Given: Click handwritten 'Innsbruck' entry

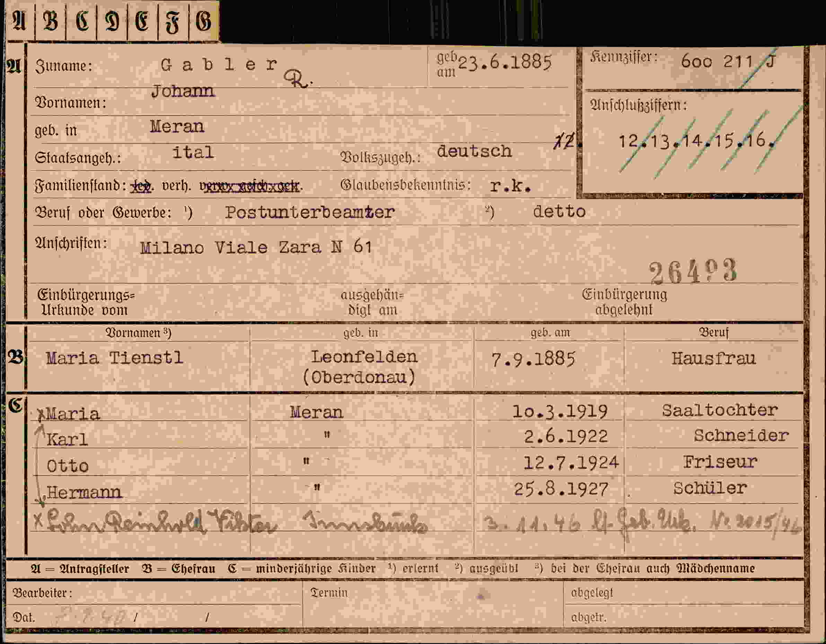Looking at the screenshot, I should pos(365,522).
